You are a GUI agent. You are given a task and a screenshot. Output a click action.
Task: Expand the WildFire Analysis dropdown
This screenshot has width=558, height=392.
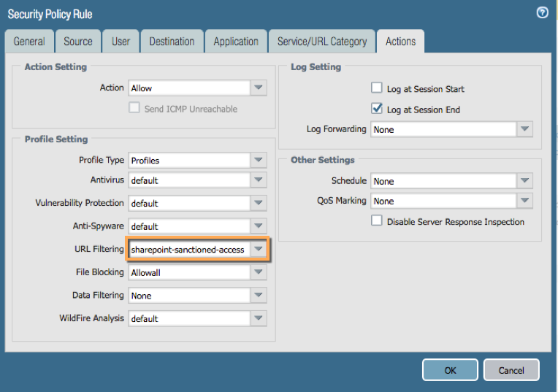click(258, 318)
